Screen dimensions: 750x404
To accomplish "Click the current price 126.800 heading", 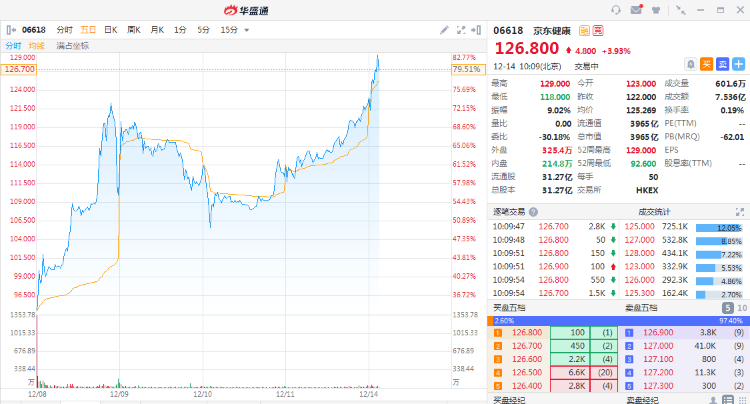I will [527, 48].
